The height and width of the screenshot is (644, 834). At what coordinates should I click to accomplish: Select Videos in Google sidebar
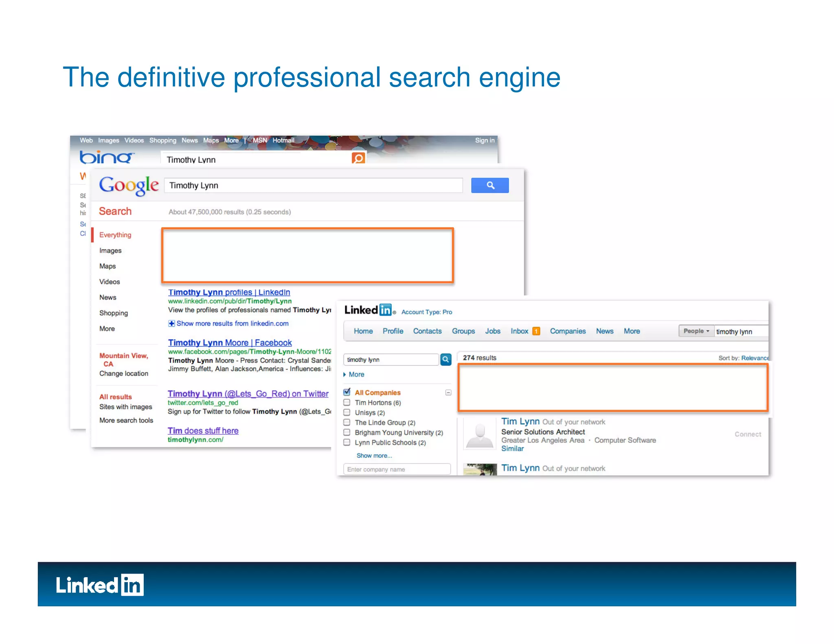110,282
